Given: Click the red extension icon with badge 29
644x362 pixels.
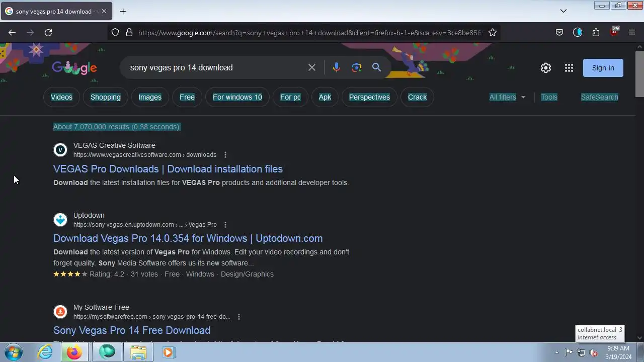Looking at the screenshot, I should pos(614,32).
